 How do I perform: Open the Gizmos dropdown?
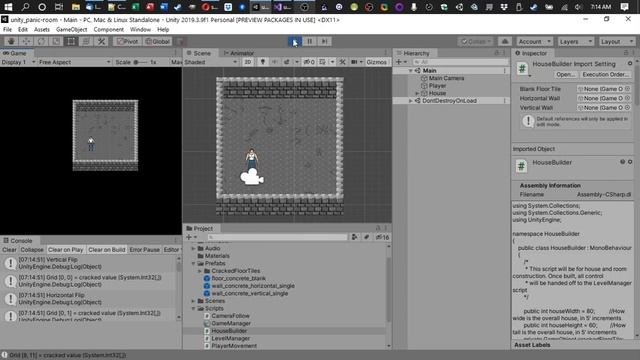pyautogui.click(x=376, y=62)
